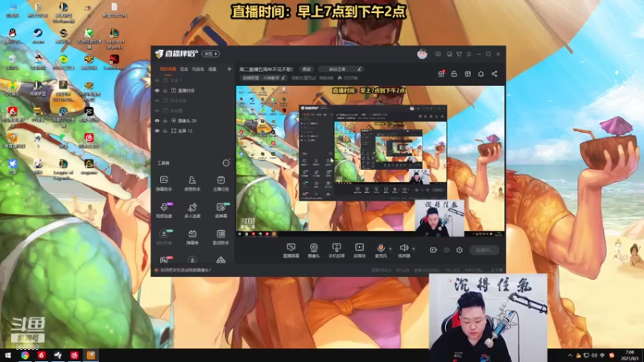Show hidden system tray icons chevron

click(570, 356)
